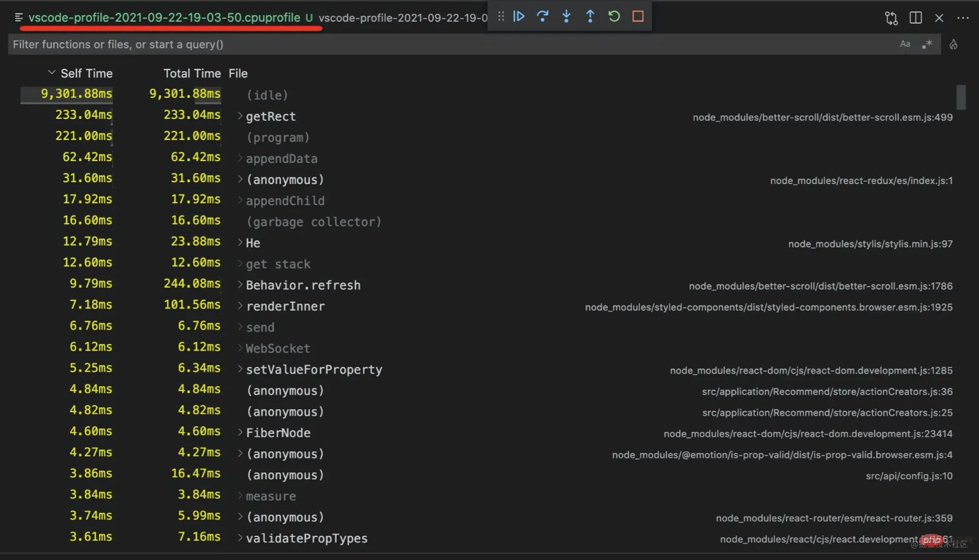Click the split editor icon
979x560 pixels.
(x=915, y=17)
